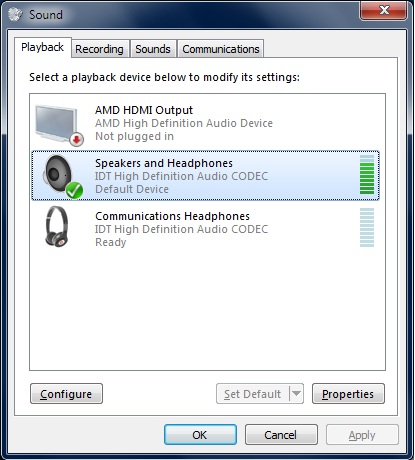Screen dimensions: 415x460
Task: Click the Speakers and Headphones volume level meter
Action: (367, 174)
